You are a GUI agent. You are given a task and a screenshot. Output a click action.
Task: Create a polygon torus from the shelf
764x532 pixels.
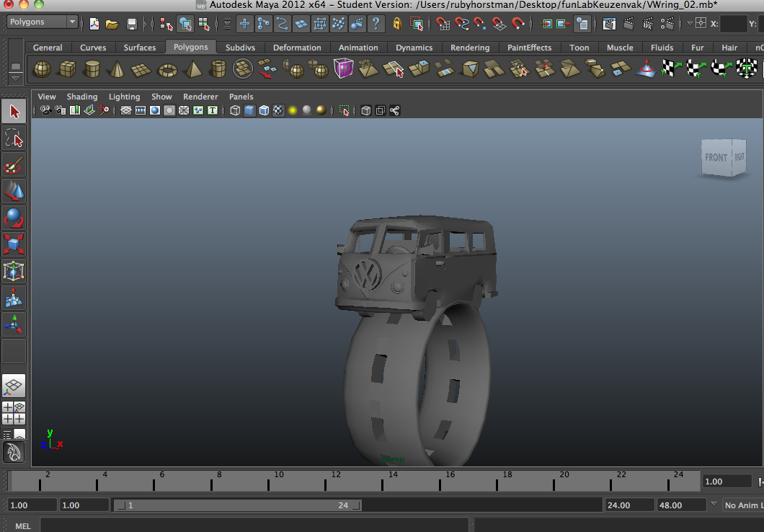click(x=167, y=69)
